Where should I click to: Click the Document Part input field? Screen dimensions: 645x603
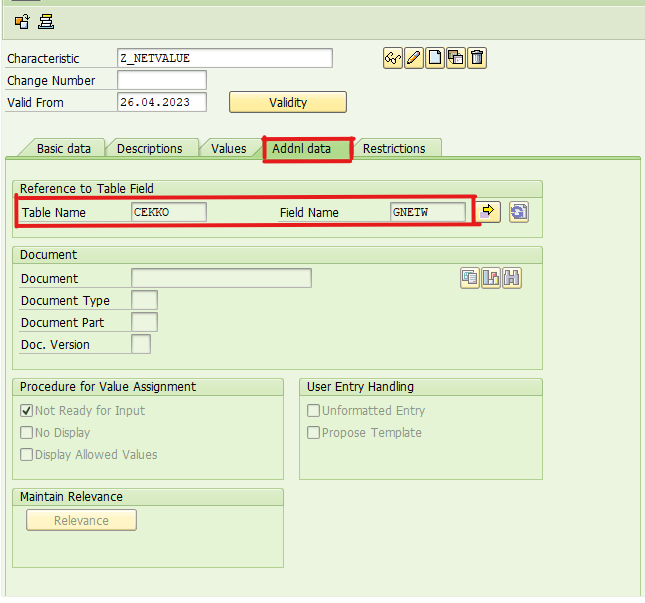144,322
